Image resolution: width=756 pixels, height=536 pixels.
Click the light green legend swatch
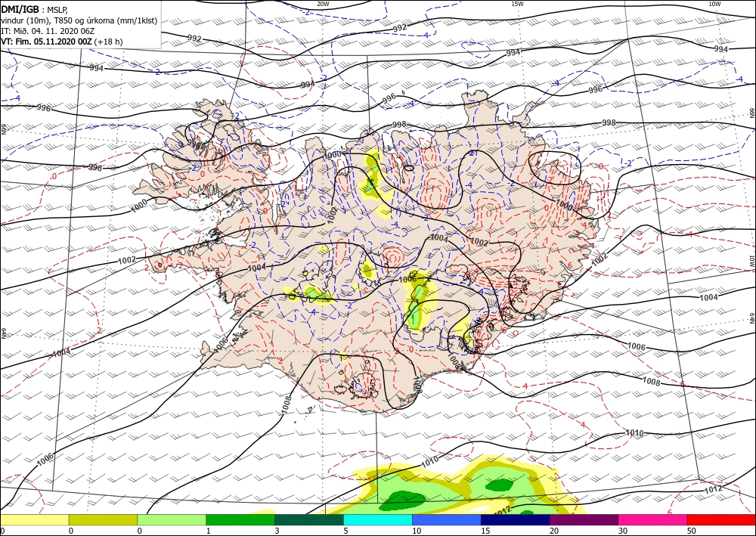point(172,519)
